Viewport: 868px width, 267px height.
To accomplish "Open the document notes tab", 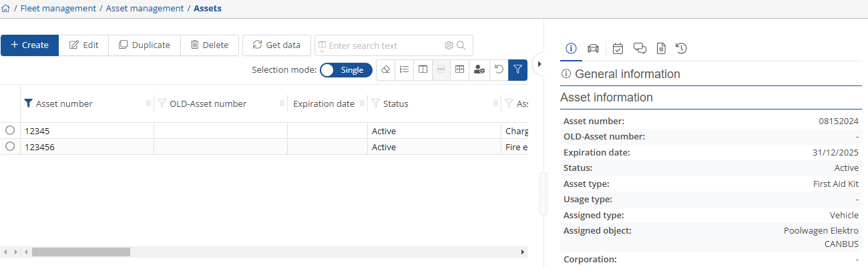I will click(x=660, y=48).
